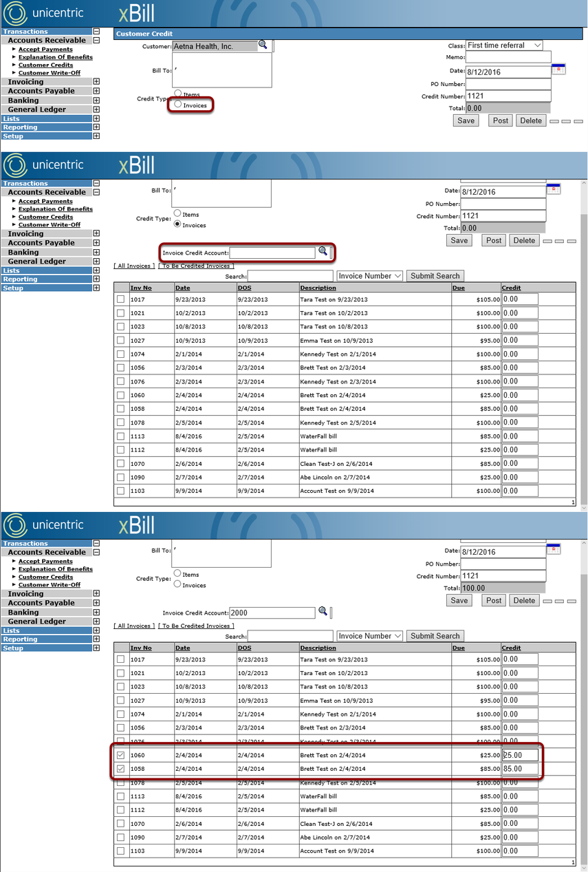Click Search box in Total 100.00 view
Image resolution: width=588 pixels, height=872 pixels.
coord(290,636)
